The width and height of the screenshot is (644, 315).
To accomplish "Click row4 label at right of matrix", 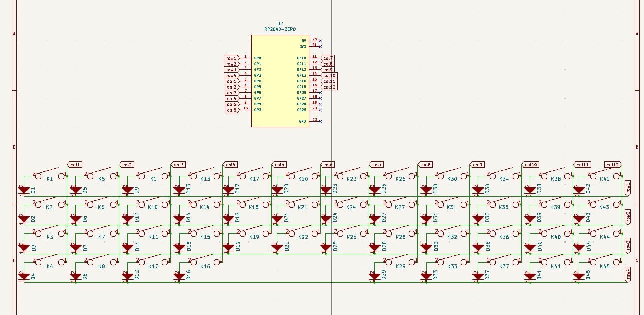I will (x=628, y=274).
